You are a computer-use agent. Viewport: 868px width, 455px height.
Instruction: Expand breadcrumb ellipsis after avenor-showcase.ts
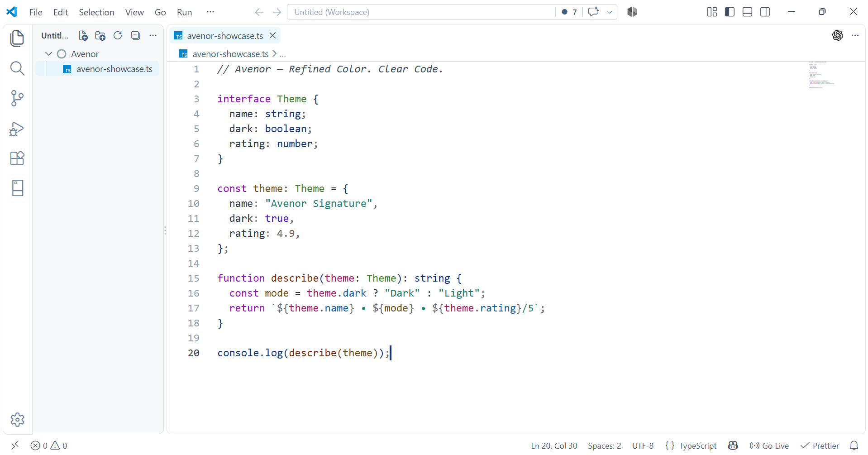(x=283, y=54)
